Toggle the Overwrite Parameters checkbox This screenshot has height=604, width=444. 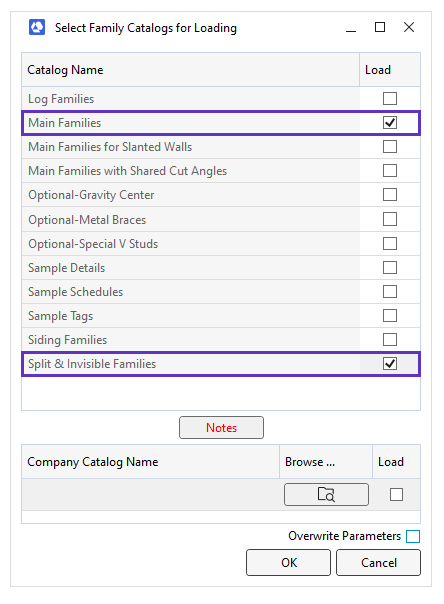pyautogui.click(x=413, y=536)
